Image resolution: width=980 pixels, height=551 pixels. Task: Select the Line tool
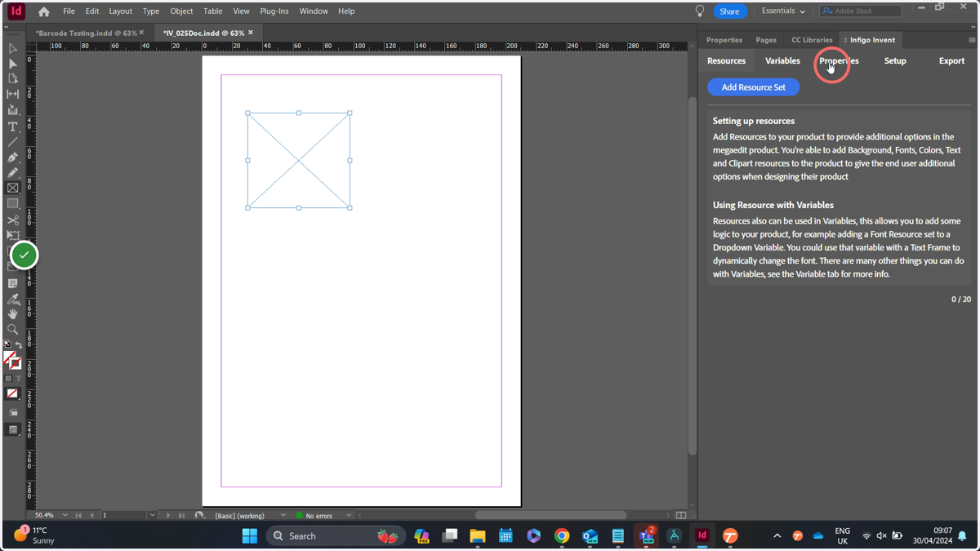click(x=12, y=142)
